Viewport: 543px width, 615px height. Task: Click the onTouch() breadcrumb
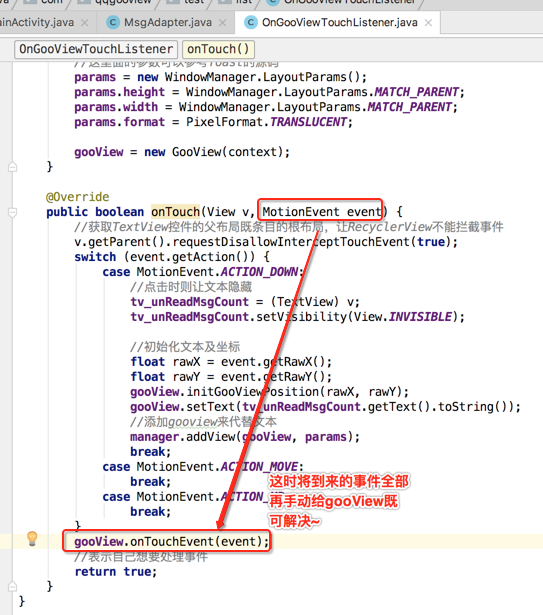coord(218,49)
